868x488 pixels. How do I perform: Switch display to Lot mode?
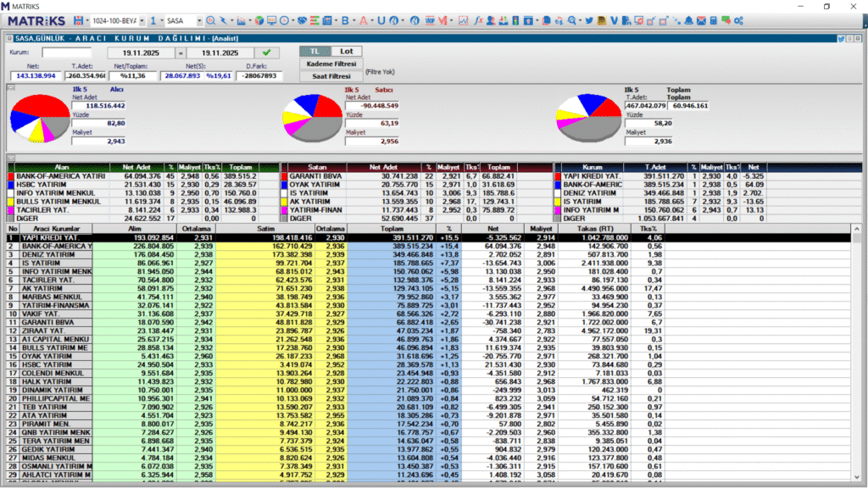tap(346, 52)
